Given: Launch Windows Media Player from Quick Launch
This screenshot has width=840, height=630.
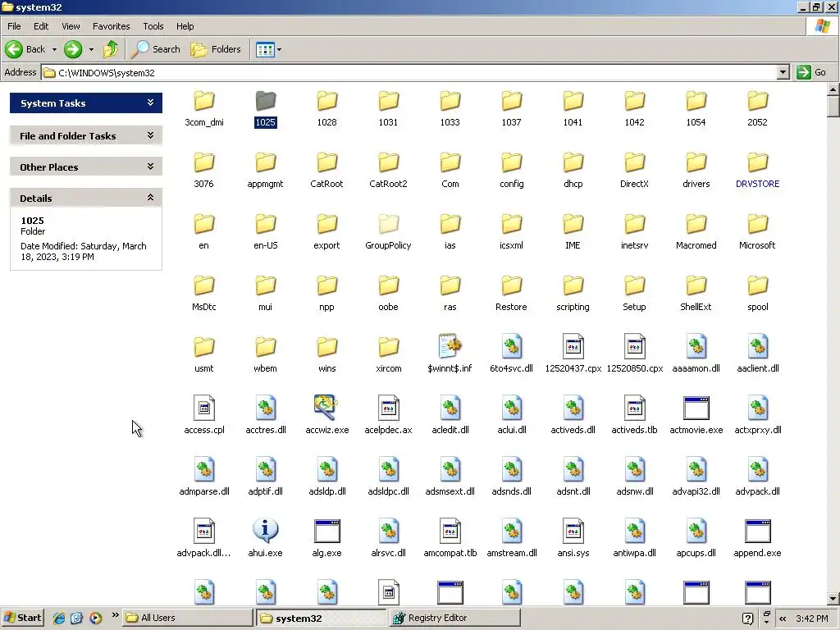Looking at the screenshot, I should point(95,618).
